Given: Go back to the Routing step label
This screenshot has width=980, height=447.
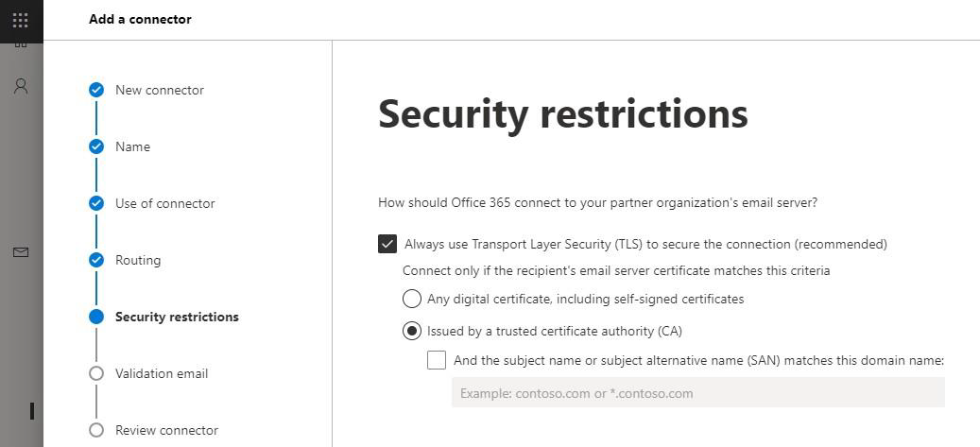Looking at the screenshot, I should (x=138, y=260).
